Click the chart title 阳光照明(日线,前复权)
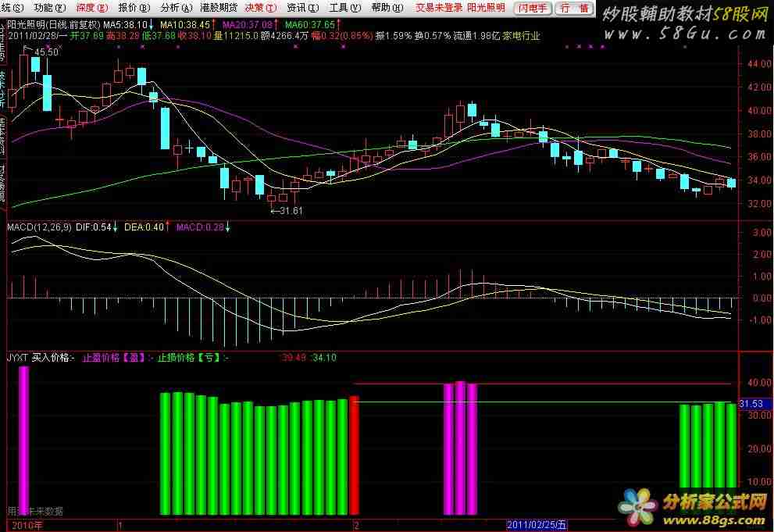The width and height of the screenshot is (774, 532). [x=54, y=25]
